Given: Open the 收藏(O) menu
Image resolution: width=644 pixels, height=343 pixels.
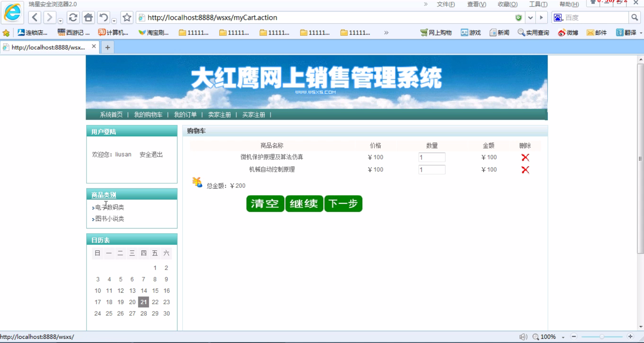Looking at the screenshot, I should (508, 4).
